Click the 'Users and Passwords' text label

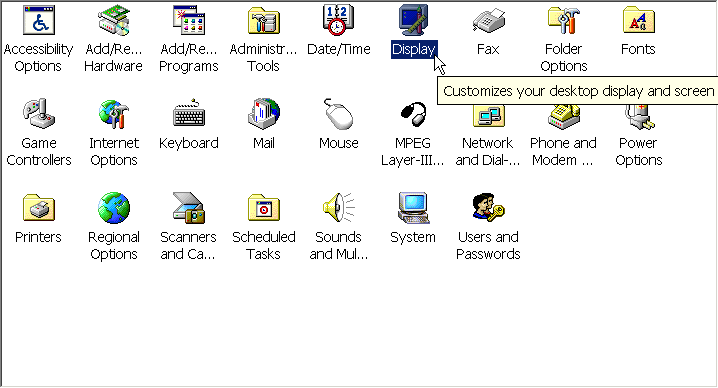coord(488,246)
